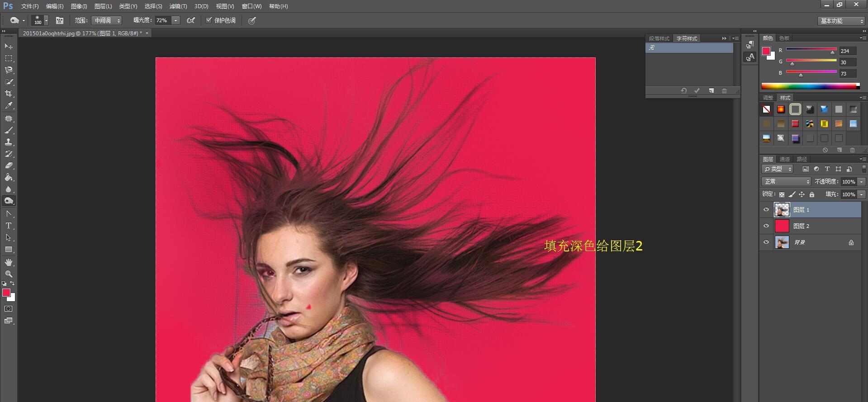Screen dimensions: 868x402
Task: Select the Rectangle shape tool
Action: click(x=9, y=250)
